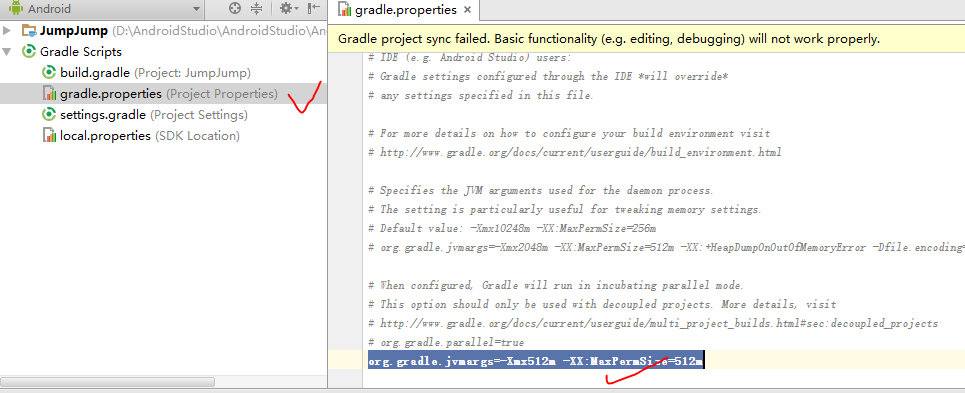The width and height of the screenshot is (965, 393).
Task: Hide the project panel with the pin icon
Action: 313,9
